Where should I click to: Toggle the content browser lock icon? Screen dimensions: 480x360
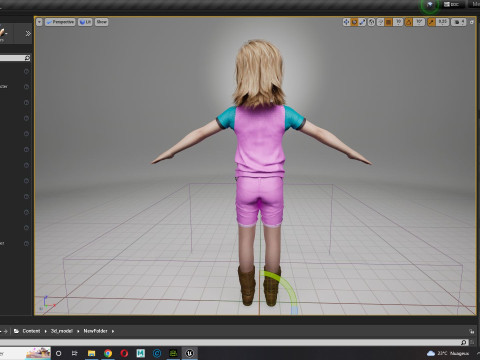click(x=471, y=331)
